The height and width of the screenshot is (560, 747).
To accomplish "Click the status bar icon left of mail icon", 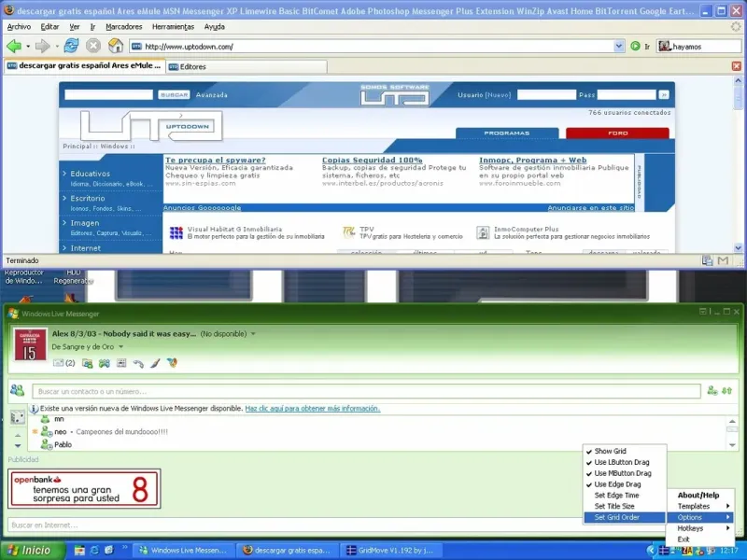I will [x=708, y=260].
